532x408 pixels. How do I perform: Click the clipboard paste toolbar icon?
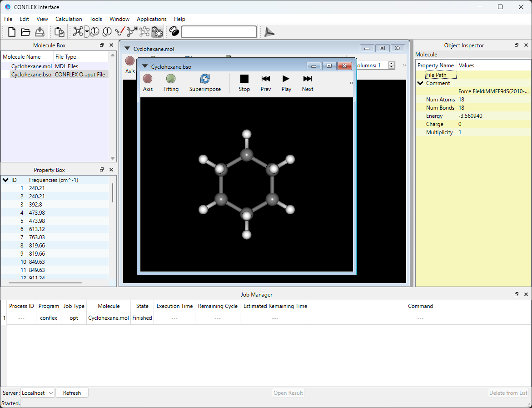[x=59, y=32]
